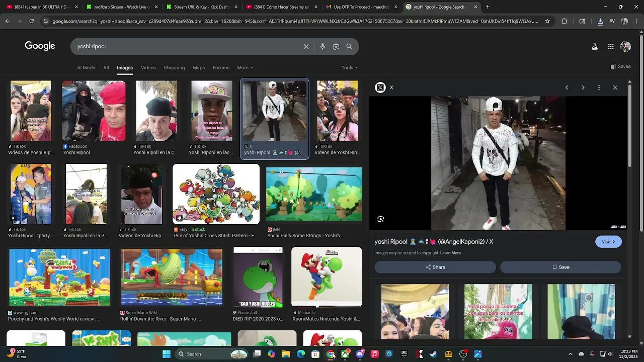Select the Videos search tab
This screenshot has width=644, height=362.
[148, 68]
